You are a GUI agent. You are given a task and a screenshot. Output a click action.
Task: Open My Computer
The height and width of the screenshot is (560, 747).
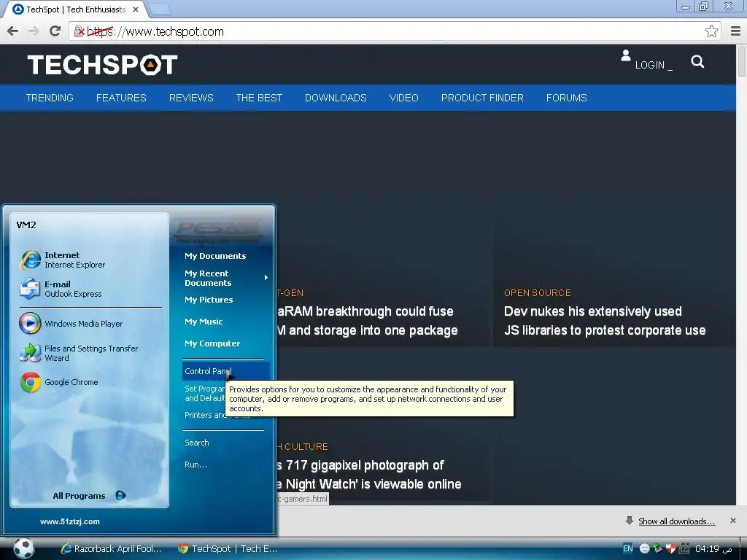pos(212,344)
